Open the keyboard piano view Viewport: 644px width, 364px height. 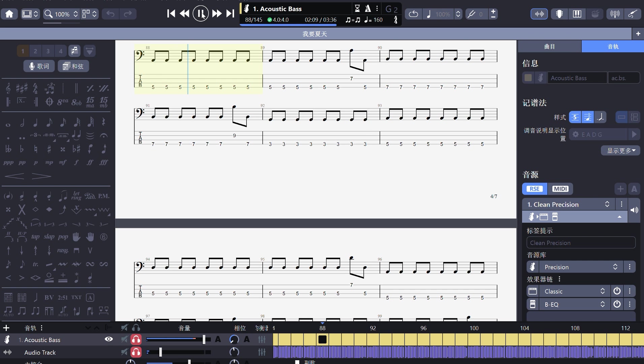[x=577, y=14]
